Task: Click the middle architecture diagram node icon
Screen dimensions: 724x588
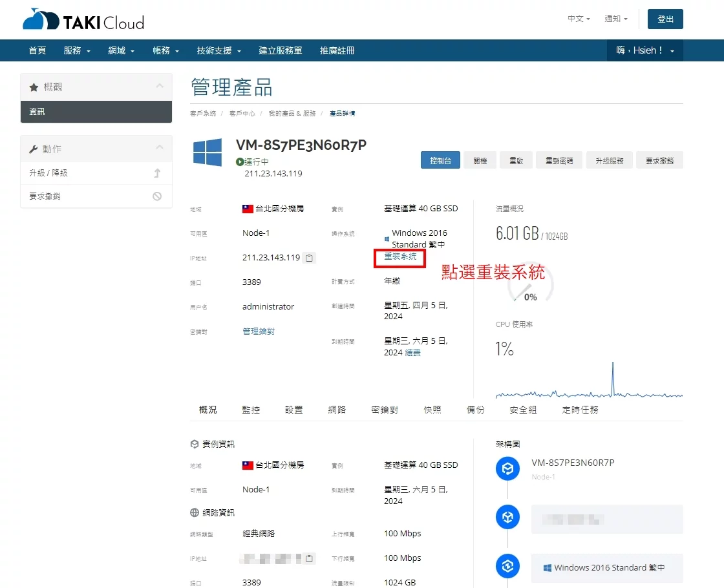Action: pos(507,518)
